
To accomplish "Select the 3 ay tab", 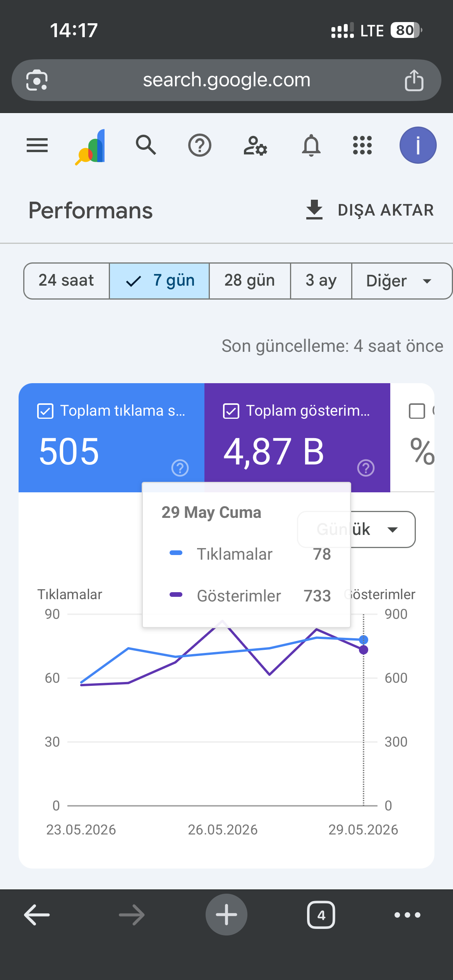I will click(x=321, y=281).
